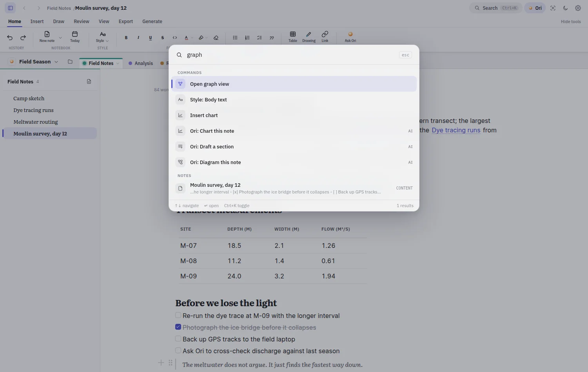This screenshot has height=372, width=588.
Task: Clear formatting with the eraser icon
Action: point(216,38)
